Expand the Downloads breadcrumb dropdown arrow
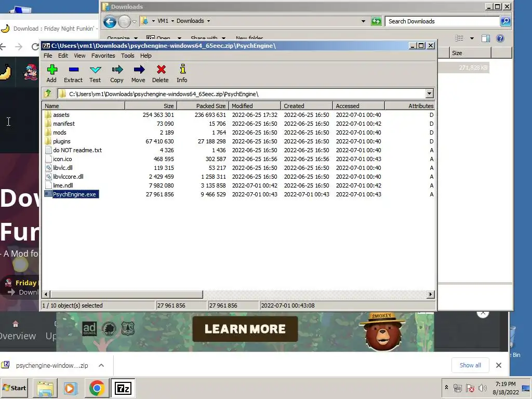 208,21
